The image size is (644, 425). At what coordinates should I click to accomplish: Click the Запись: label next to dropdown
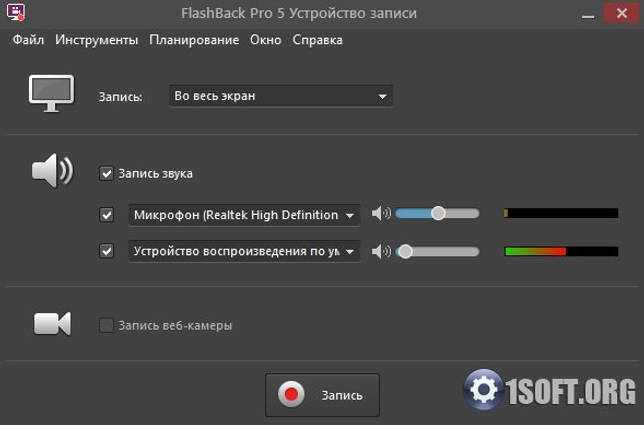click(120, 97)
